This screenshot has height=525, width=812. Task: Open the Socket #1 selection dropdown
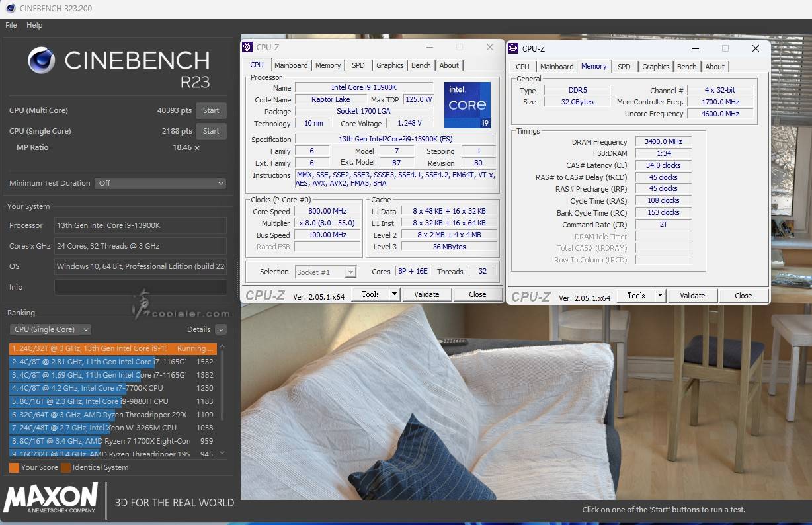pos(326,272)
